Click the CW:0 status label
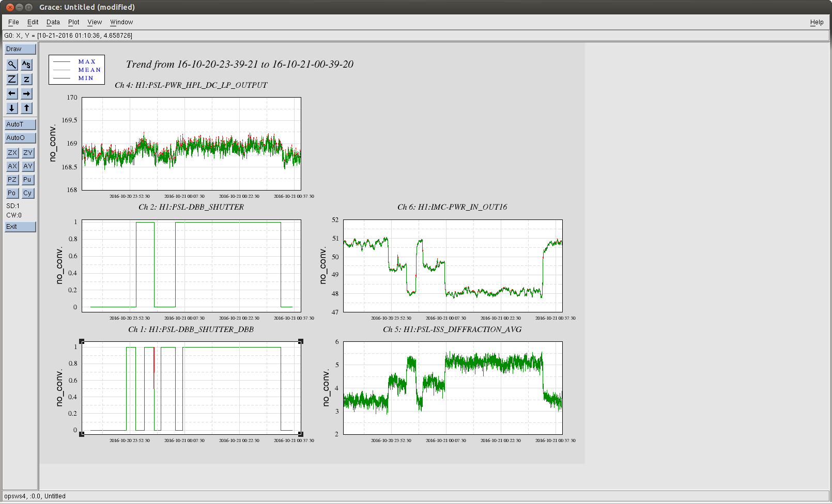The height and width of the screenshot is (504, 832). 14,215
